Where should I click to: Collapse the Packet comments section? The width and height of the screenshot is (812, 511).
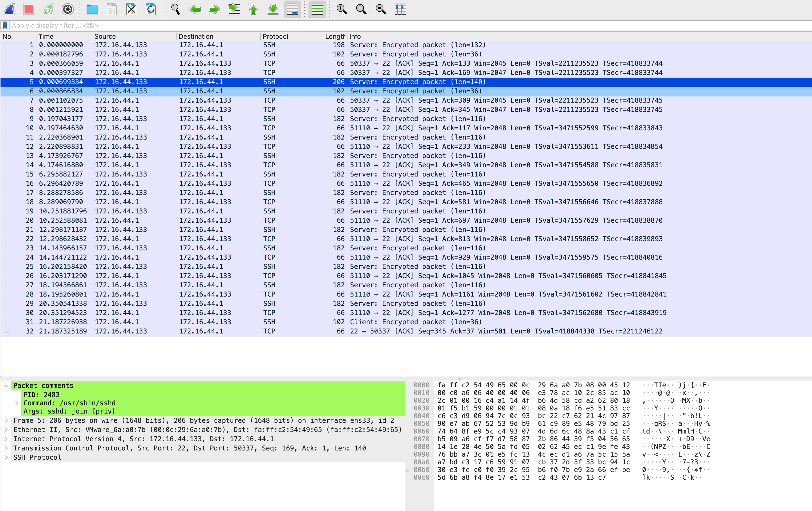[6, 386]
